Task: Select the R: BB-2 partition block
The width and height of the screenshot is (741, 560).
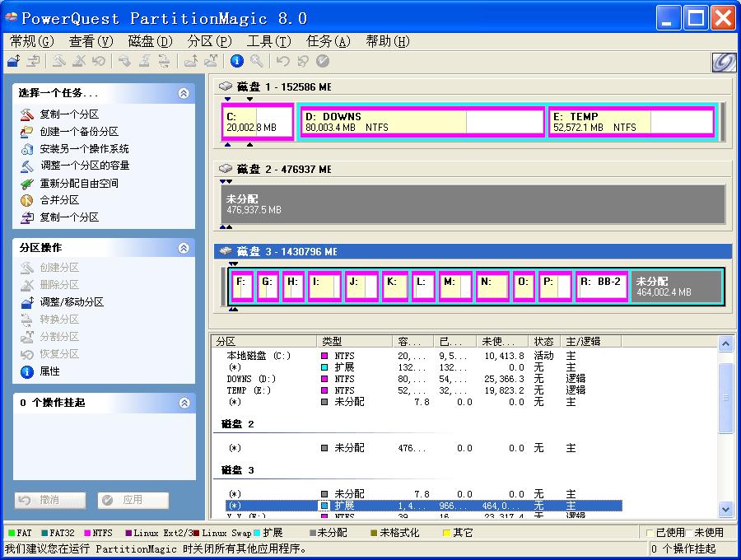Action: (602, 287)
